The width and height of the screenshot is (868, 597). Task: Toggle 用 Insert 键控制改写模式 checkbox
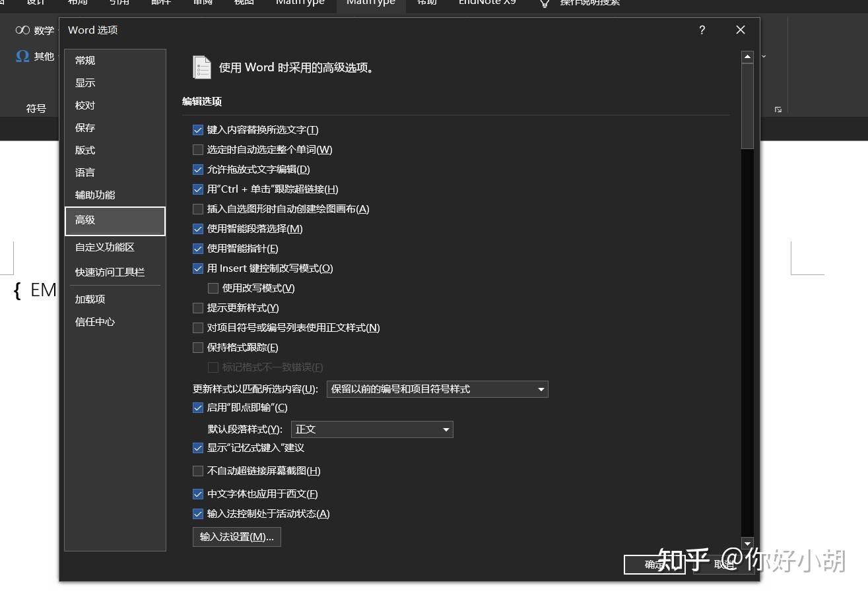(198, 268)
